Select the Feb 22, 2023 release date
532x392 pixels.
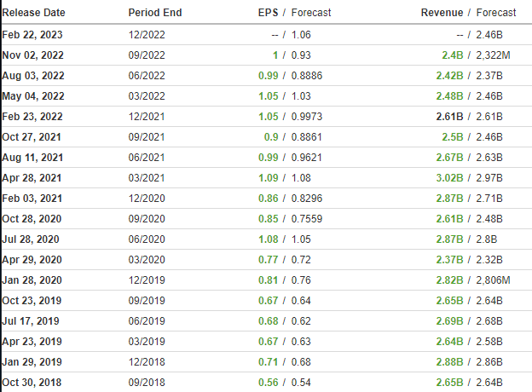pos(32,35)
